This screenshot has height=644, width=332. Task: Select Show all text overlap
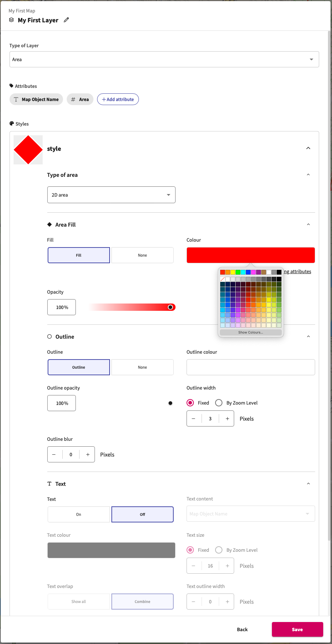click(79, 602)
